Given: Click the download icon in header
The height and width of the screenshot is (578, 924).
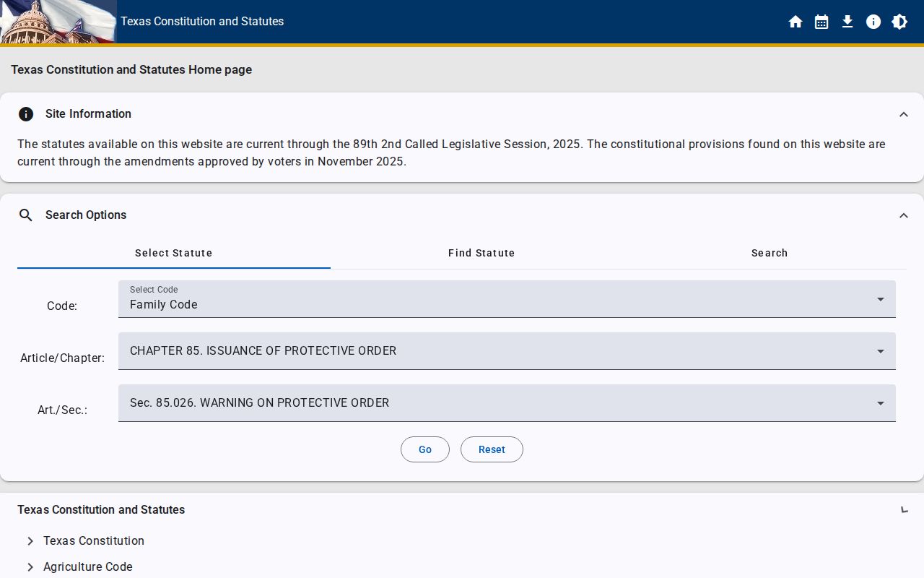Looking at the screenshot, I should [847, 22].
